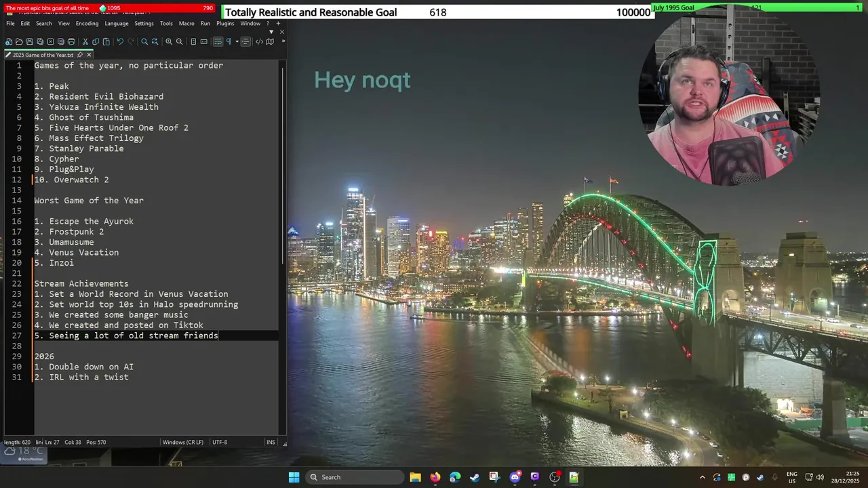
Task: Toggle synchronized horizontal scrolling icon
Action: coord(203,41)
